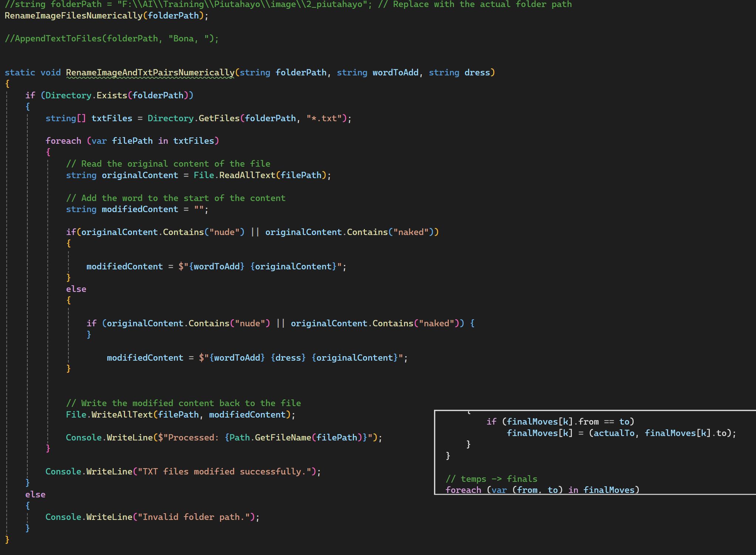Click the dress parameter in method signature
Screen dimensions: 756x555
coord(477,72)
